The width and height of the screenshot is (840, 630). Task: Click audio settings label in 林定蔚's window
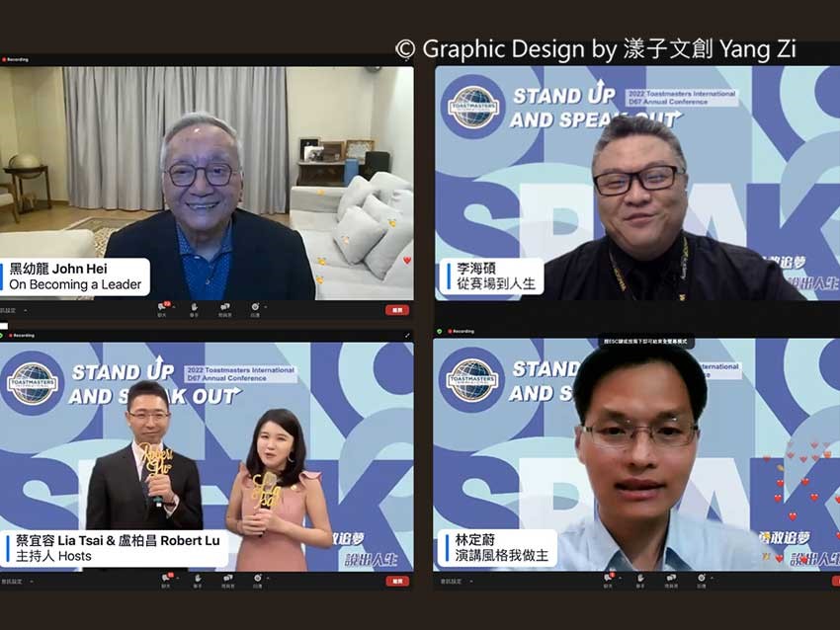451,582
